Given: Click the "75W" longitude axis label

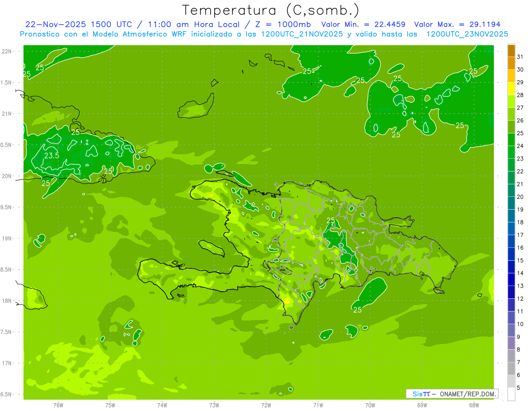Looking at the screenshot, I should pos(110,405).
